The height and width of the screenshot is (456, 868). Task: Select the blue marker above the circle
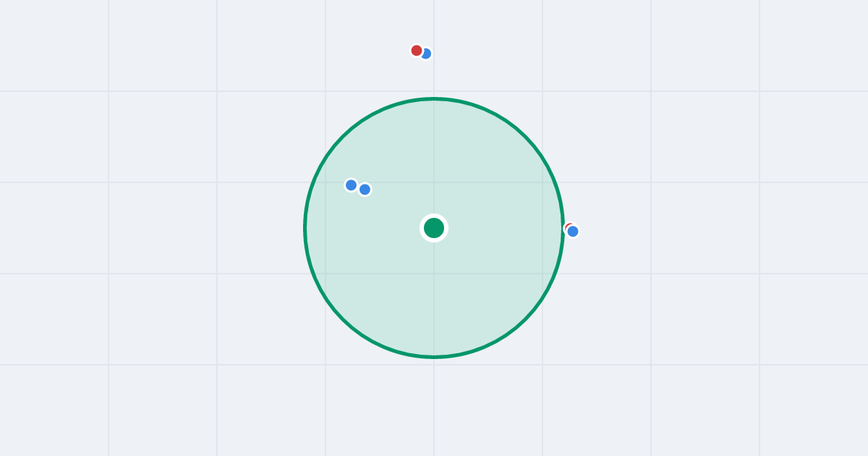click(426, 54)
